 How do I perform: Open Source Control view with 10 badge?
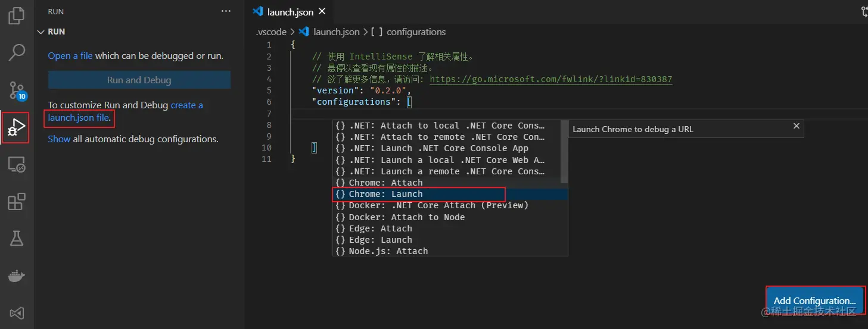click(x=17, y=90)
